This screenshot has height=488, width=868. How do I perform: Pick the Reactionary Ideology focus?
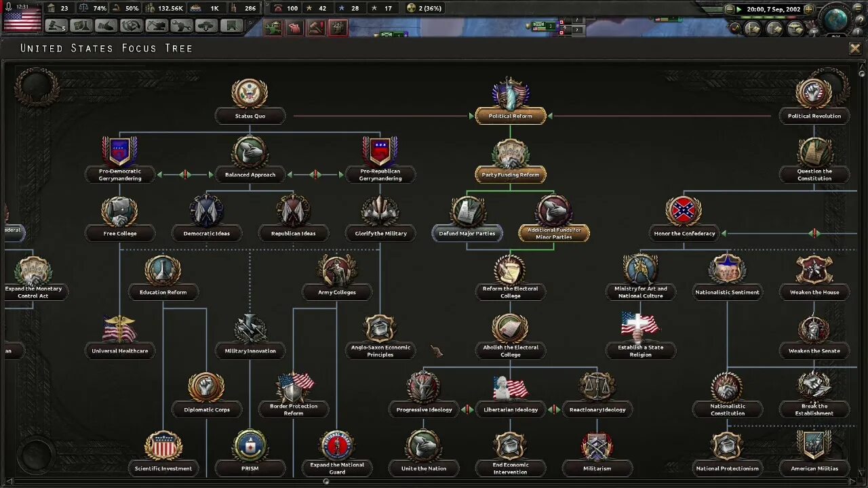pyautogui.click(x=597, y=409)
